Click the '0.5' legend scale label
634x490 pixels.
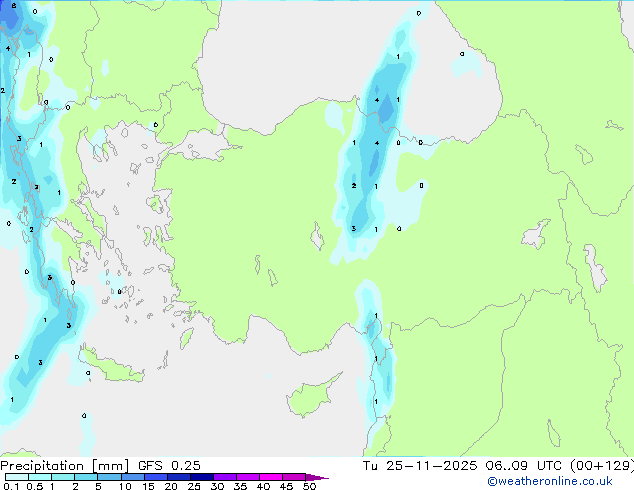pos(34,486)
